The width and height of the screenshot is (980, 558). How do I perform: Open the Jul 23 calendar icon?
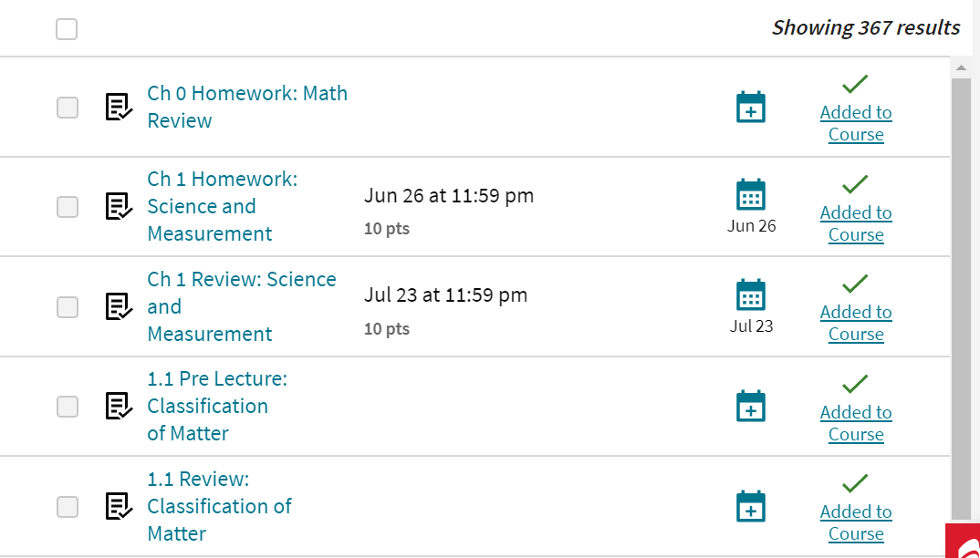click(750, 294)
